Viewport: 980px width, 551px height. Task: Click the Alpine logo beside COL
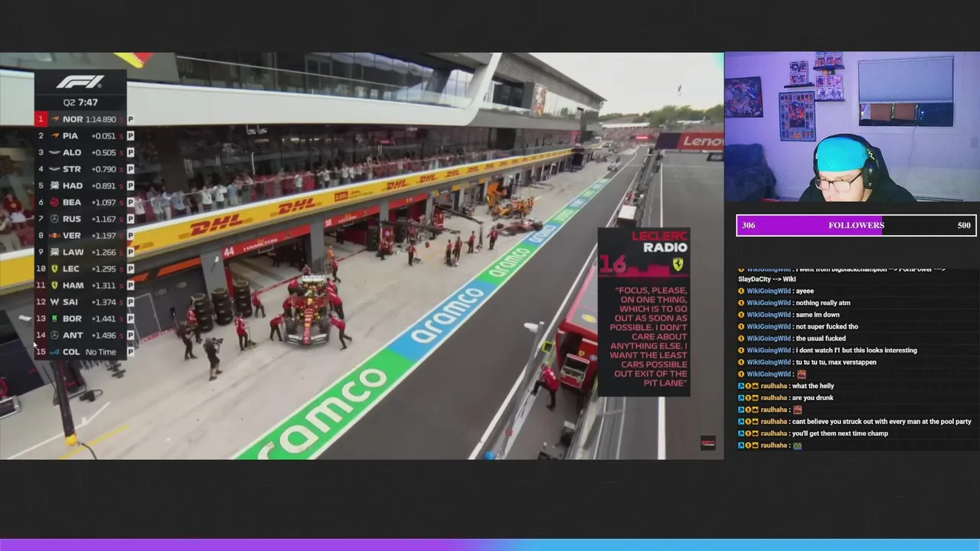[54, 352]
